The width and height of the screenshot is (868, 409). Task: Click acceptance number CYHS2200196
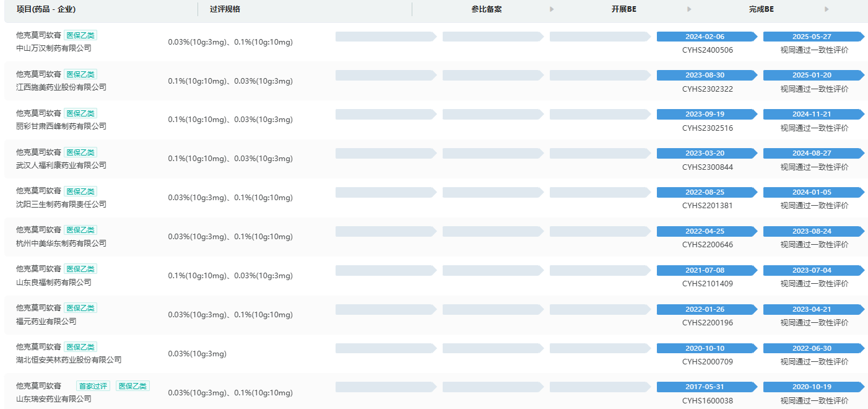(708, 323)
